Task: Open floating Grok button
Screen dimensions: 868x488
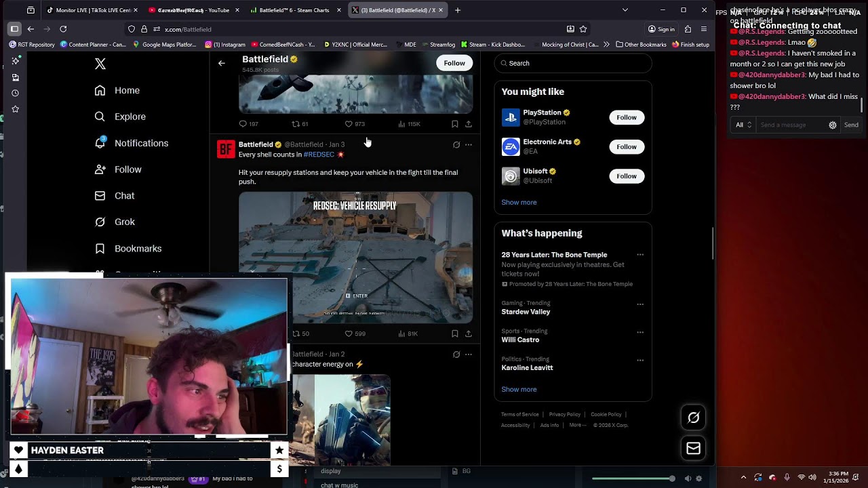Action: tap(693, 418)
